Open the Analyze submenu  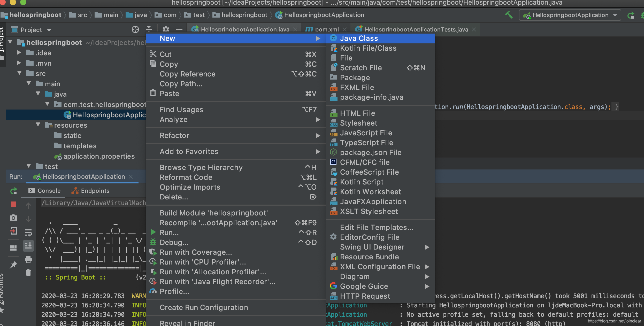(236, 119)
